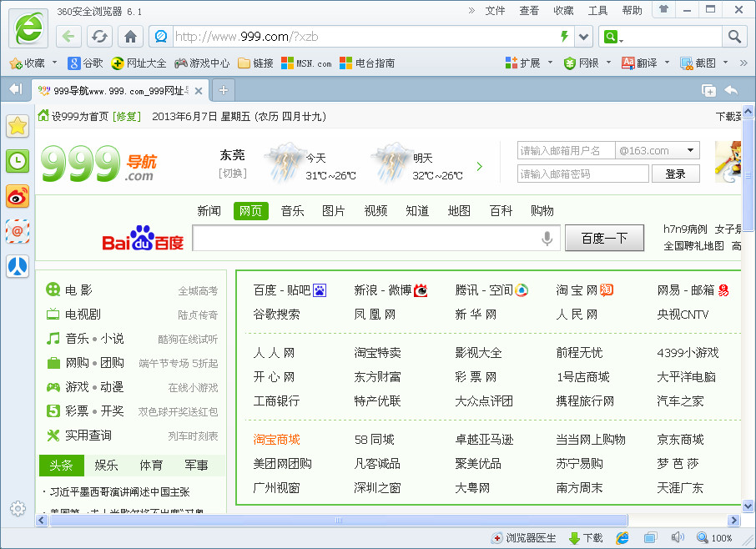
Task: Switch Baidu search to 音乐 tab
Action: (x=292, y=210)
